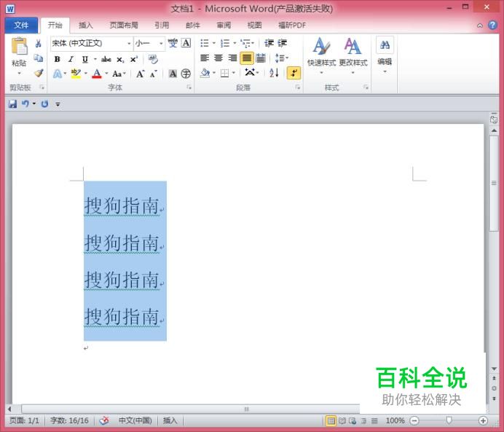
Task: Apply character shading icon
Action: click(x=173, y=74)
